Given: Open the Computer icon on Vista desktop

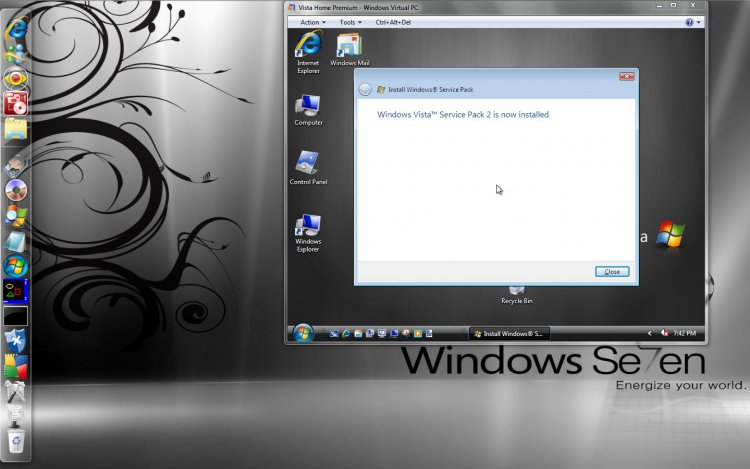Looking at the screenshot, I should [x=309, y=110].
